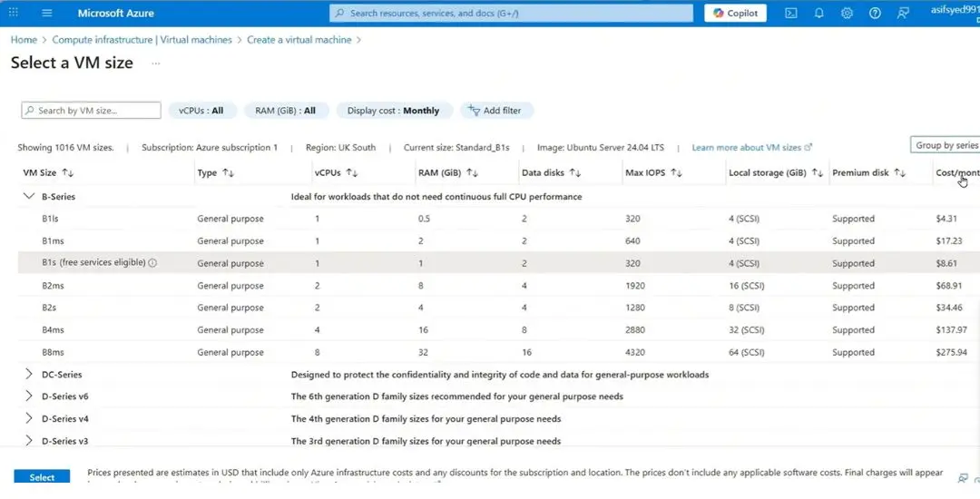Go to Home breadcrumb
The height and width of the screenshot is (499, 980).
(x=24, y=39)
